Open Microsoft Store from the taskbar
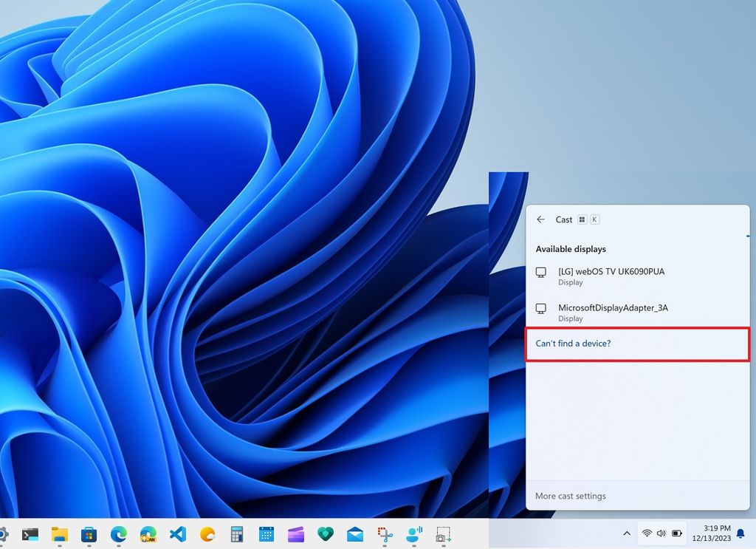The height and width of the screenshot is (549, 756). tap(89, 533)
